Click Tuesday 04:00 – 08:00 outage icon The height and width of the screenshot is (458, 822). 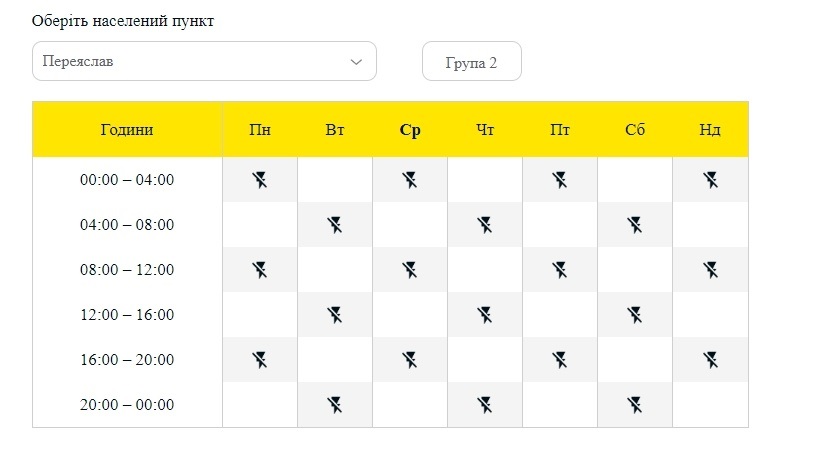tap(334, 225)
